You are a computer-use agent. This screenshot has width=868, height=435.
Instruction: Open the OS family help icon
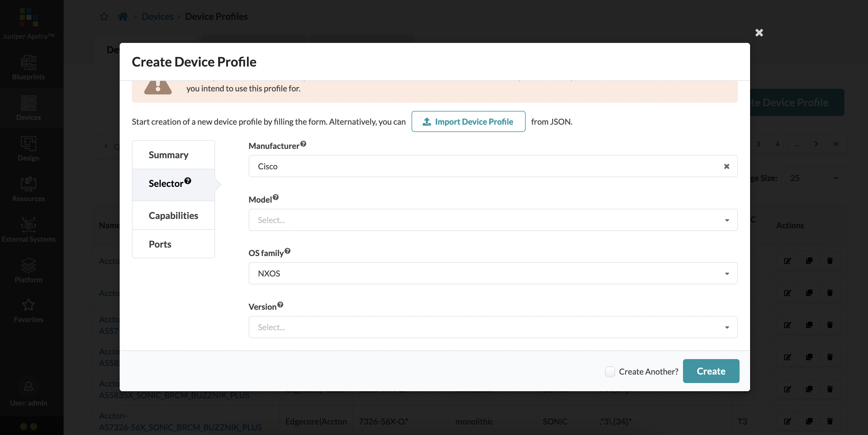tap(287, 251)
